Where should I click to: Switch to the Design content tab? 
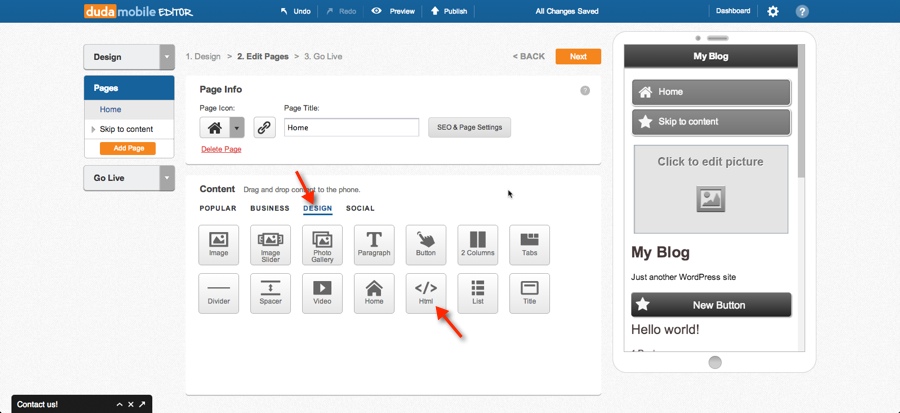tap(317, 208)
